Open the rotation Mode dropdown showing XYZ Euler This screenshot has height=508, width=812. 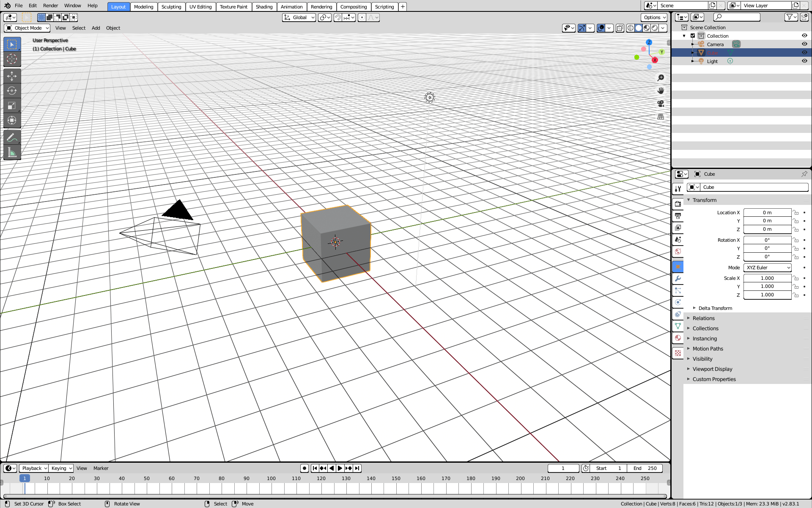[x=767, y=268]
